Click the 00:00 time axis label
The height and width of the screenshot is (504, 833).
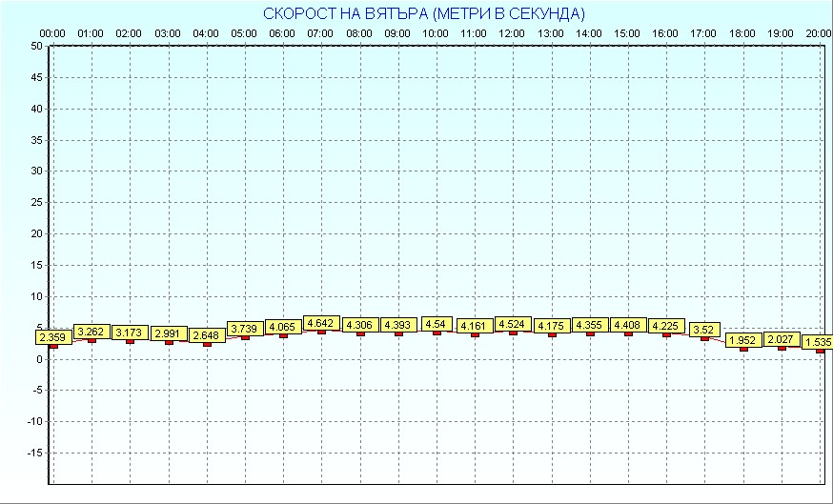(52, 33)
